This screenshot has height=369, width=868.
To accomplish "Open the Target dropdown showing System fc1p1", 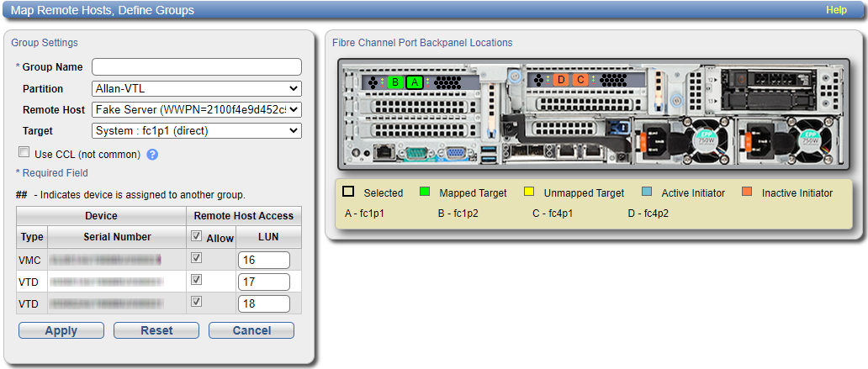I will point(196,130).
